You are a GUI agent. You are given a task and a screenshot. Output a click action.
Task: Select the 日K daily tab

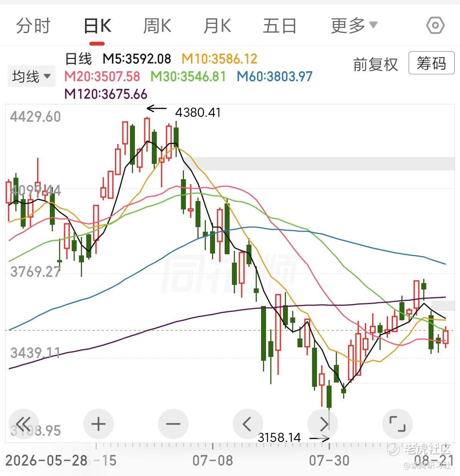[98, 26]
